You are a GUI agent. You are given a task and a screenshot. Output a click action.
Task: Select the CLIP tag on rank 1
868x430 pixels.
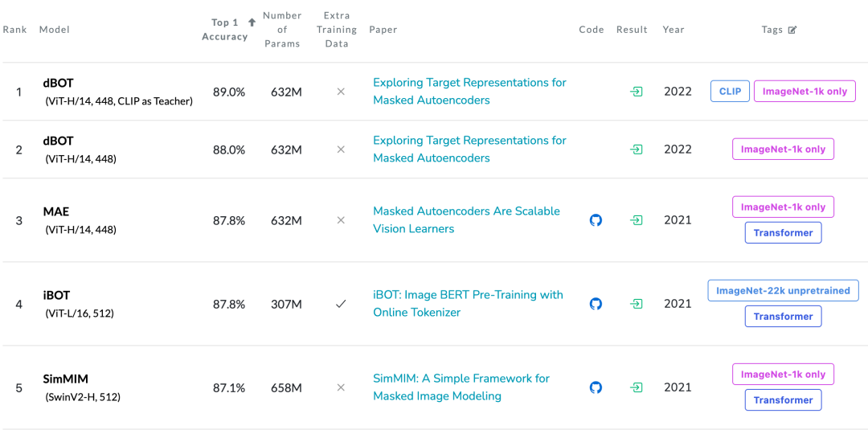[730, 92]
